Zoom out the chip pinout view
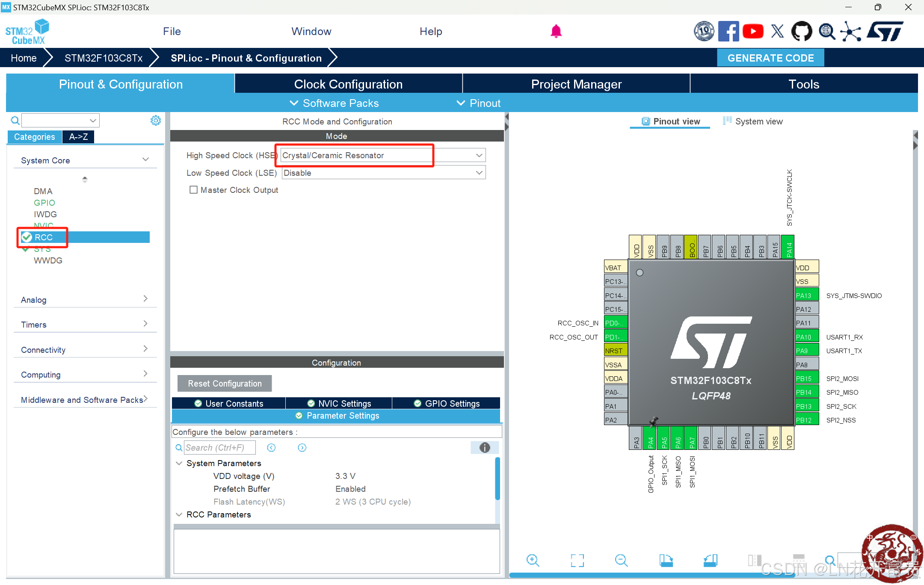 click(x=621, y=560)
